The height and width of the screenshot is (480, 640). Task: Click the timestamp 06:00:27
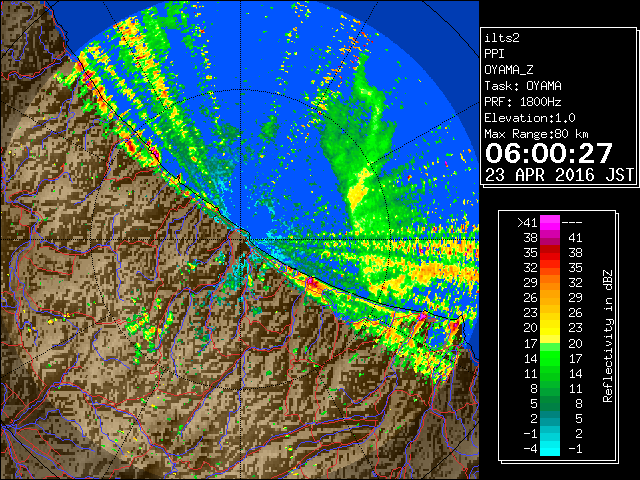pos(549,153)
